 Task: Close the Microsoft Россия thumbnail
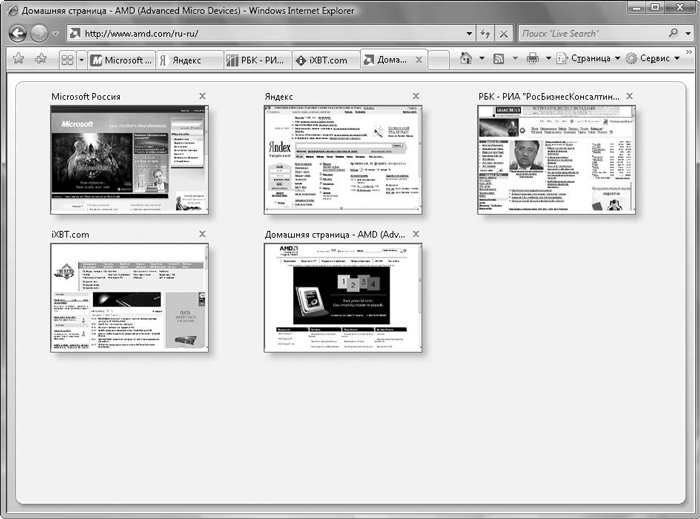pos(203,96)
